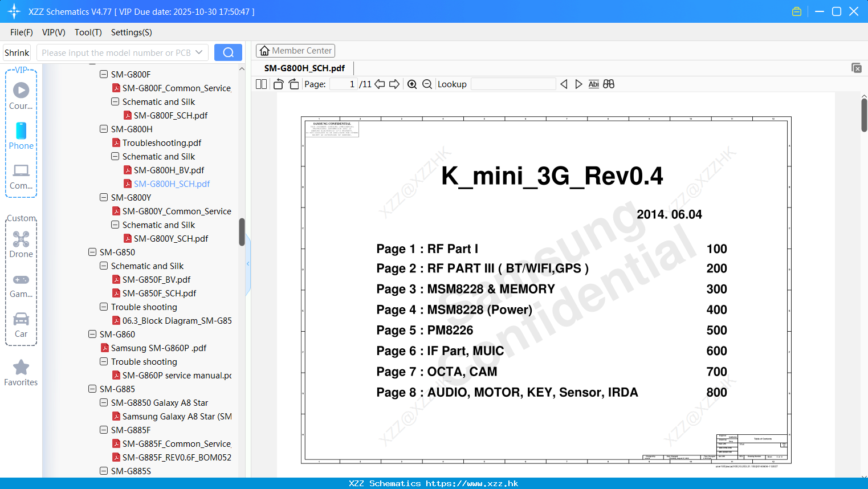Rotate page counterclockwise
Image resolution: width=868 pixels, height=489 pixels.
coord(278,84)
